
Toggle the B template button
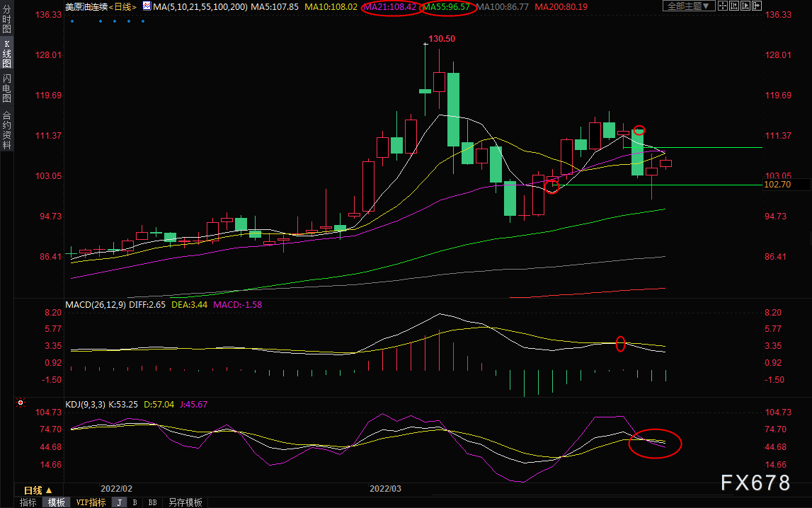click(x=135, y=502)
